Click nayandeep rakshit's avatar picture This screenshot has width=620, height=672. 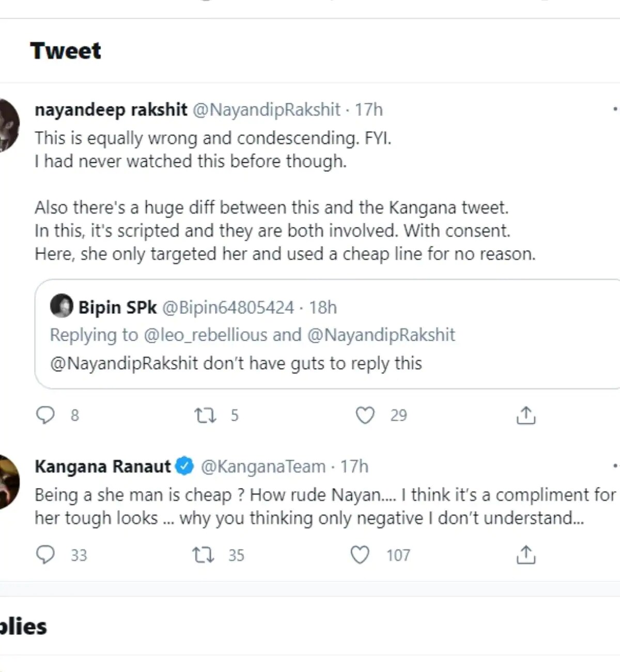(x=7, y=125)
